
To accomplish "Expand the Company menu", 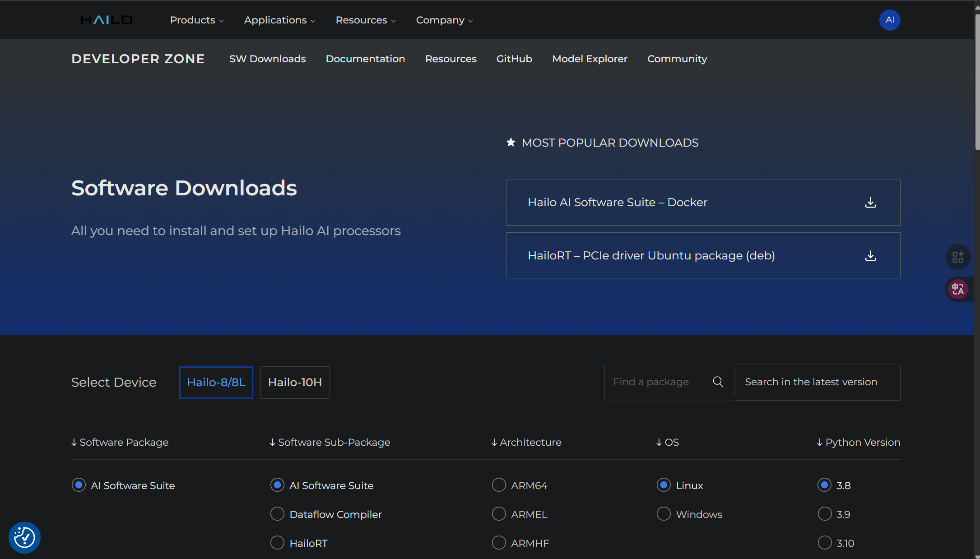I will click(x=444, y=20).
